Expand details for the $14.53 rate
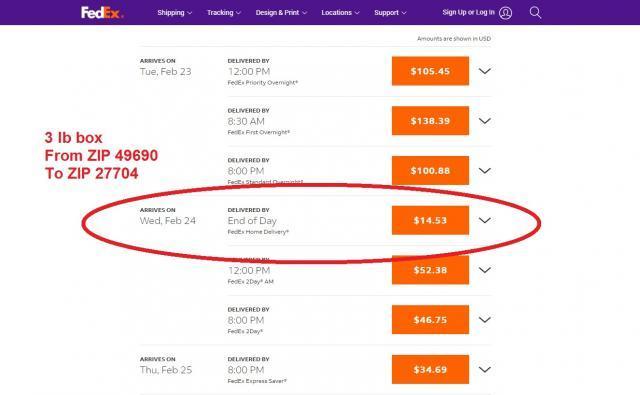This screenshot has width=640, height=395. pos(484,220)
